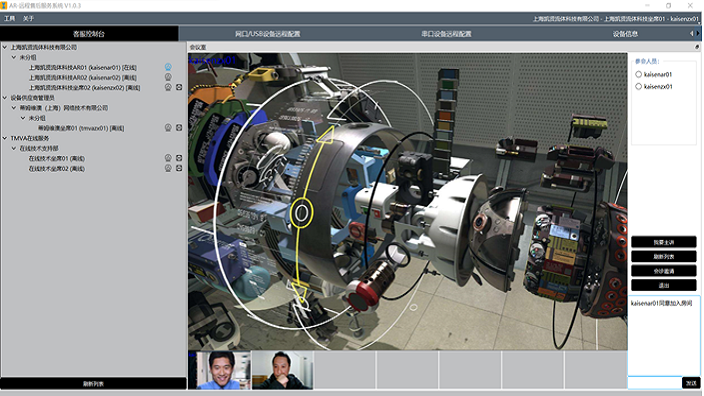704x396 pixels.
Task: Select tree row 上海凯贤流体科技AR02 (kaisenar02)
Action: pos(83,77)
